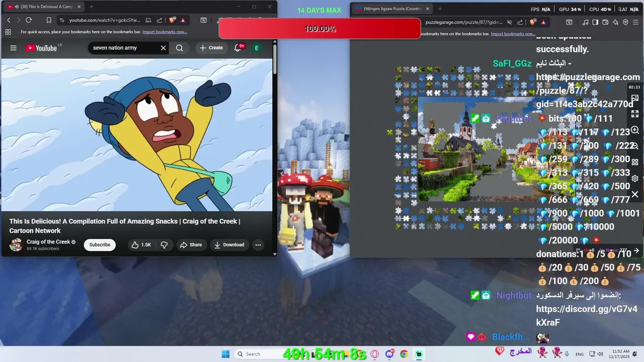Open YouTube notifications bell
The image size is (644, 362).
tap(237, 48)
